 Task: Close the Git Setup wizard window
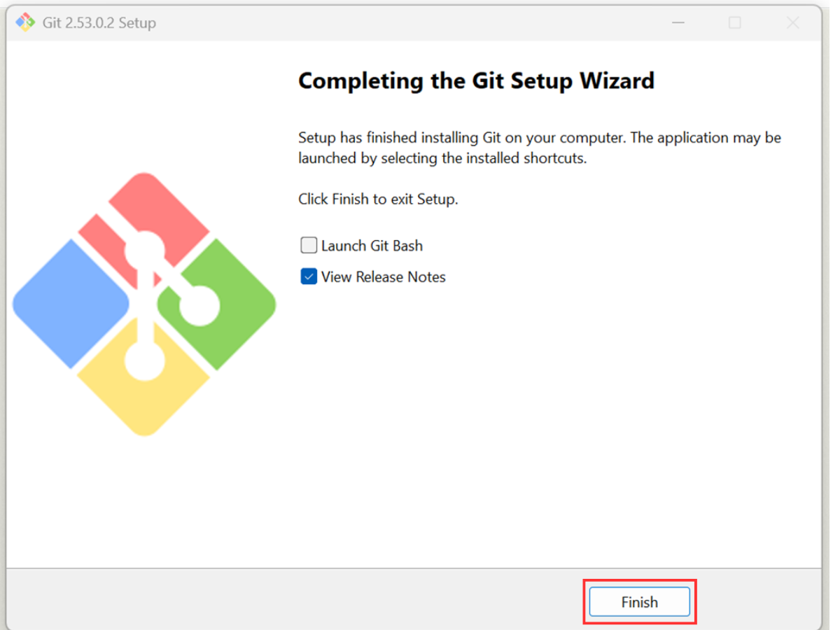click(792, 23)
